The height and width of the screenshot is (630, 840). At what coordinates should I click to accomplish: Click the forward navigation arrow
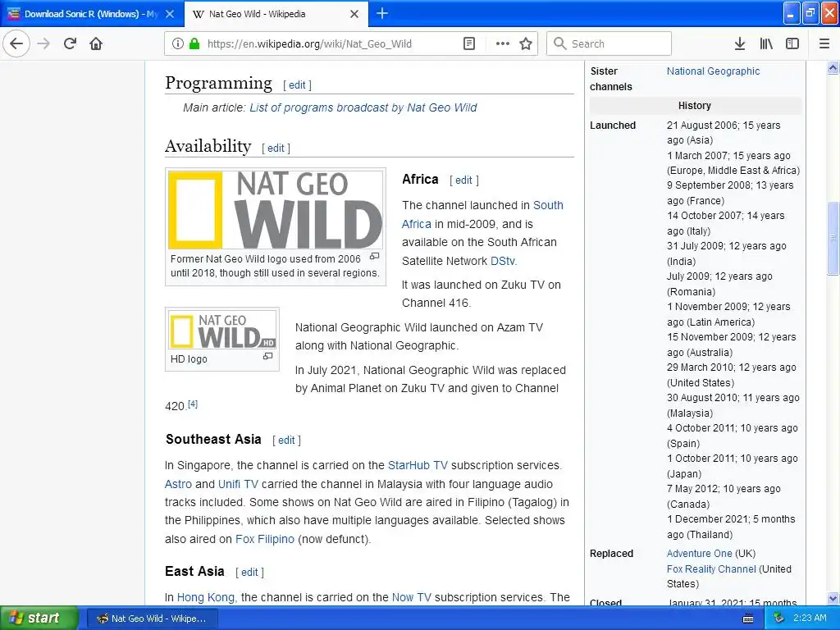[x=43, y=43]
